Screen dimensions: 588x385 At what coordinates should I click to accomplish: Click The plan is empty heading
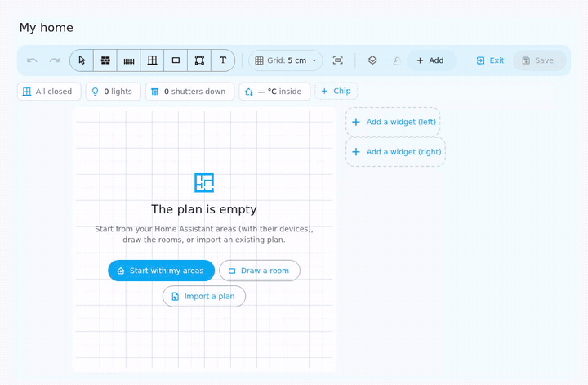click(x=204, y=209)
